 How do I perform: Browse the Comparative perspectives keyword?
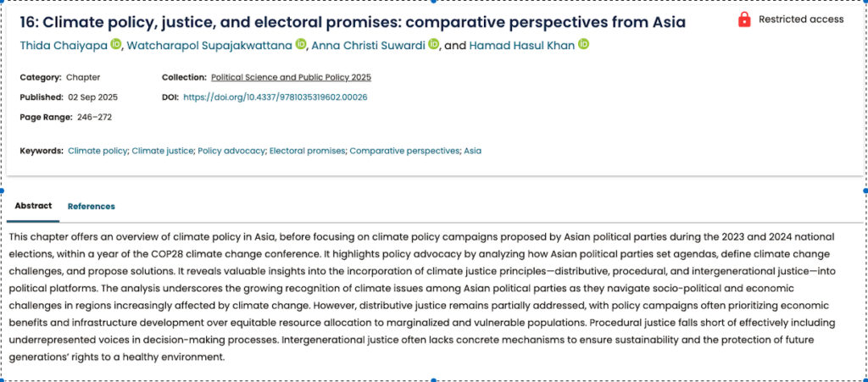point(404,151)
